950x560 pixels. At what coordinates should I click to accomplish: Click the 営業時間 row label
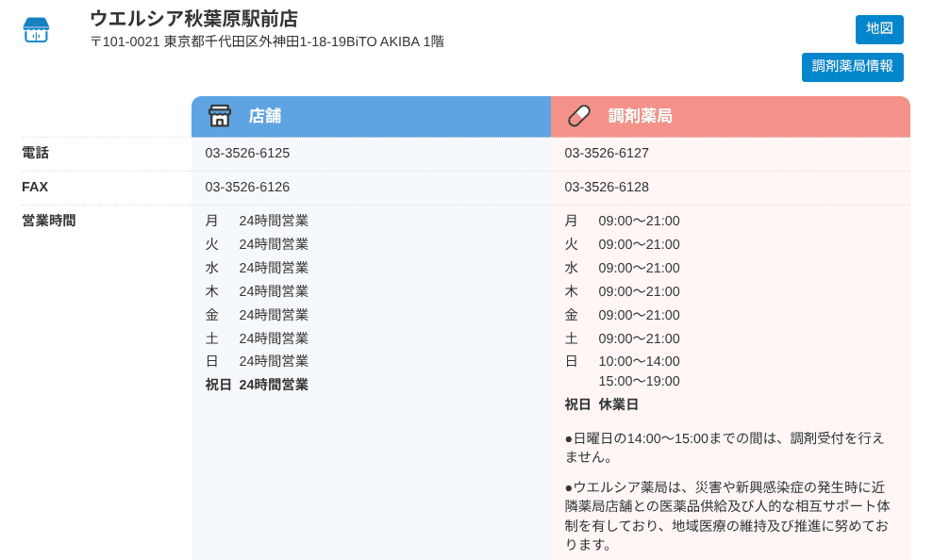[x=49, y=221]
